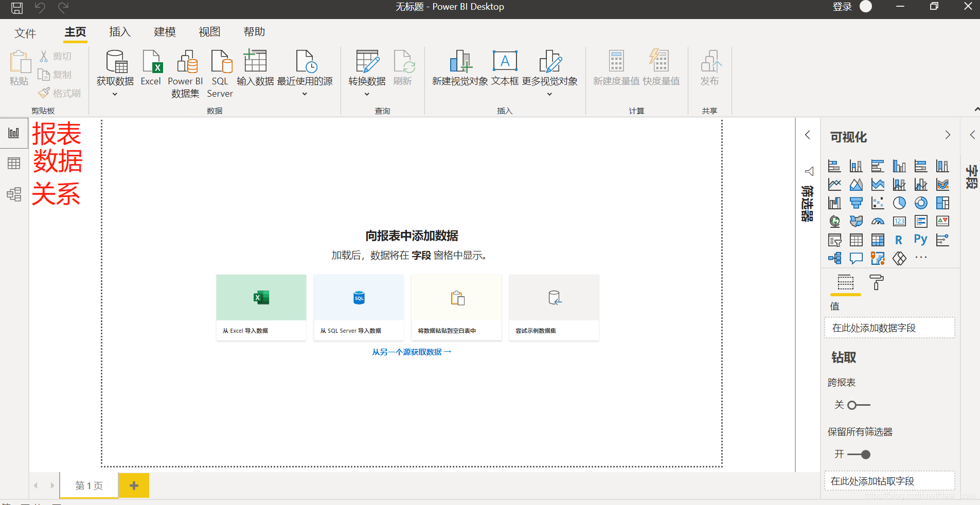
Task: Click the SQL Server ribbon icon
Action: [x=221, y=62]
